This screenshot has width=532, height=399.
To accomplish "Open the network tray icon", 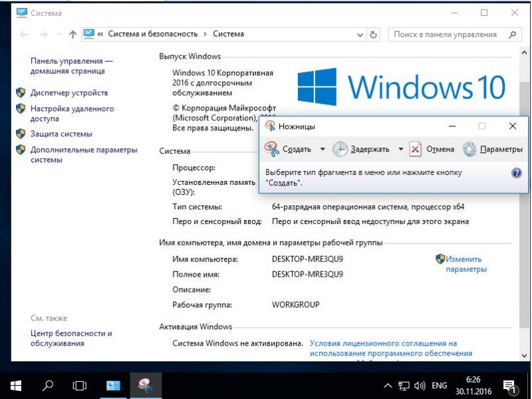I will click(x=404, y=386).
